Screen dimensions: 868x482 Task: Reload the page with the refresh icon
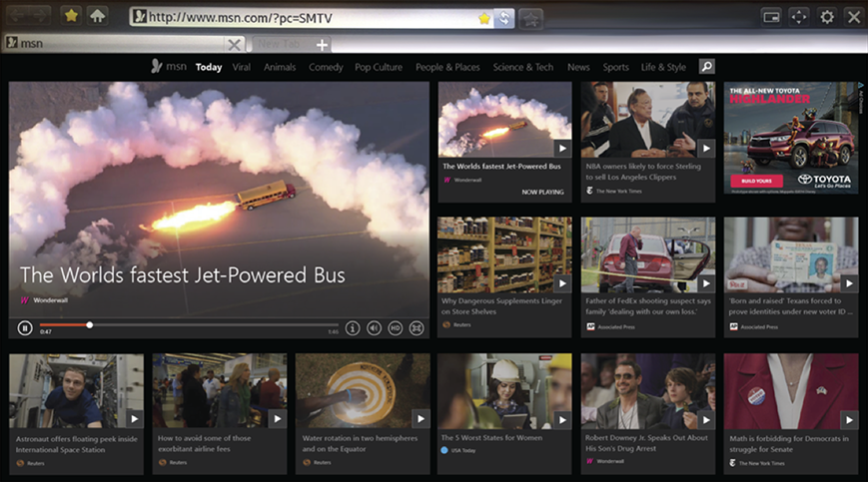pyautogui.click(x=505, y=17)
